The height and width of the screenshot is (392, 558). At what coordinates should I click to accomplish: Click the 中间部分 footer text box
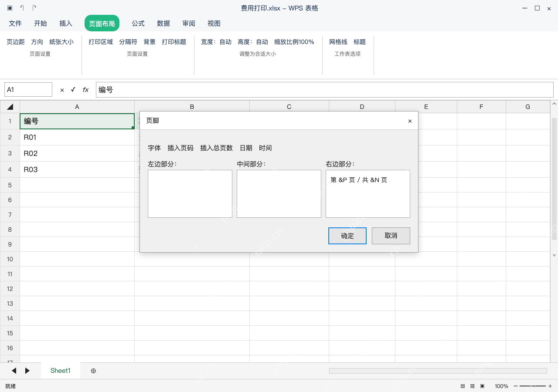(279, 194)
